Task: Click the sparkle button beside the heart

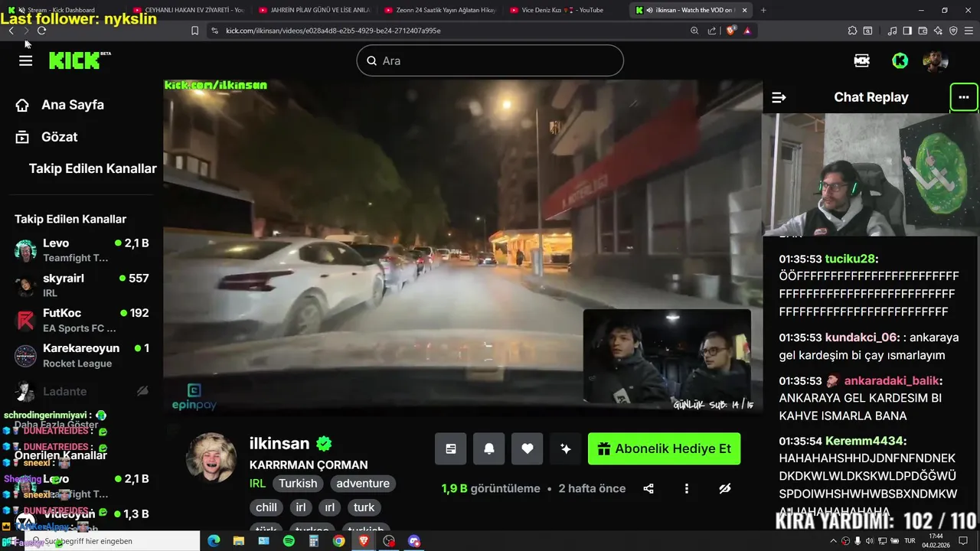Action: pyautogui.click(x=566, y=448)
